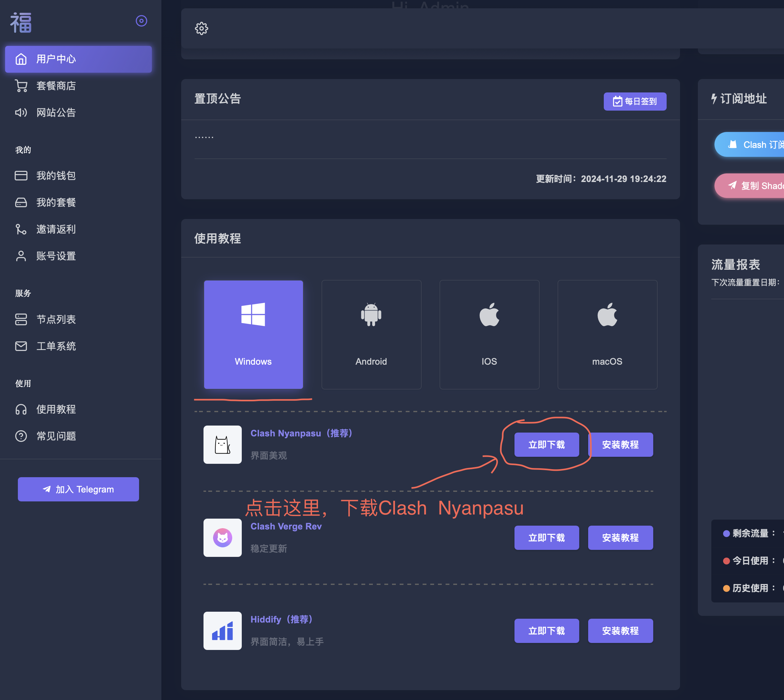Open 节点列表 node list

click(x=56, y=319)
